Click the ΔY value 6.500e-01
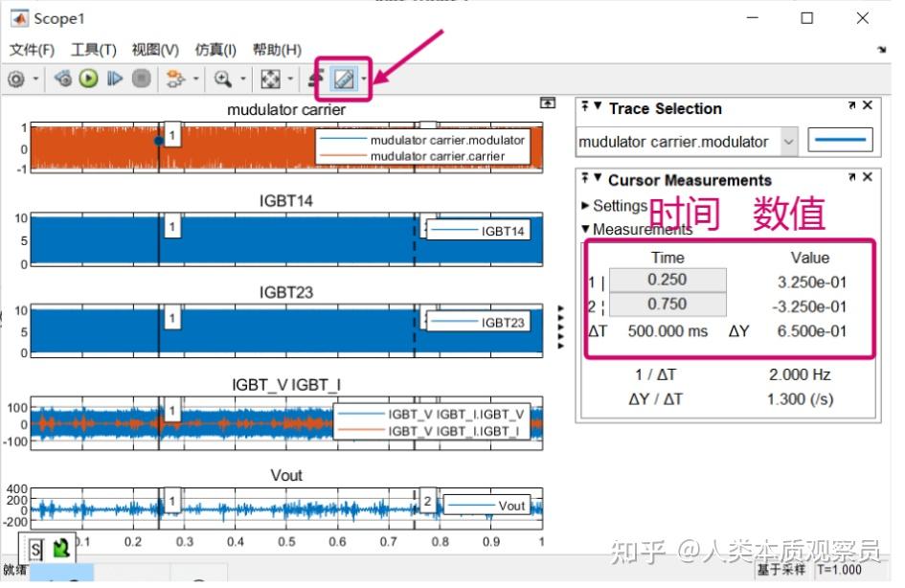The height and width of the screenshot is (588, 905). coord(812,331)
